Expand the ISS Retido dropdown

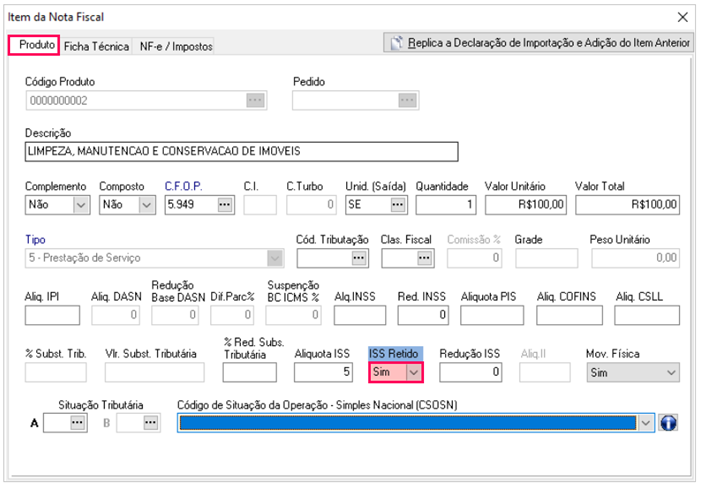tap(413, 372)
